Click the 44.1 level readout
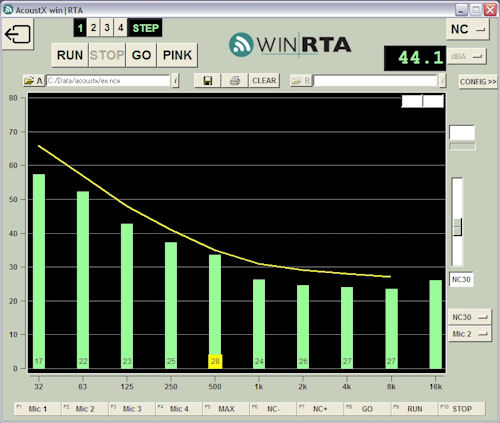Screen dimensions: 500x423 [x=415, y=58]
